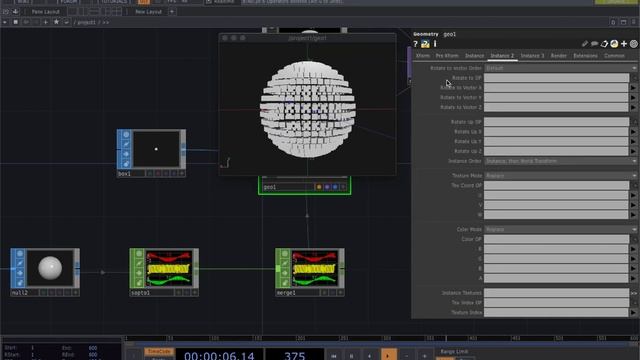Jump timeline to the start
Viewport: 640px width, 360px height.
(333, 356)
